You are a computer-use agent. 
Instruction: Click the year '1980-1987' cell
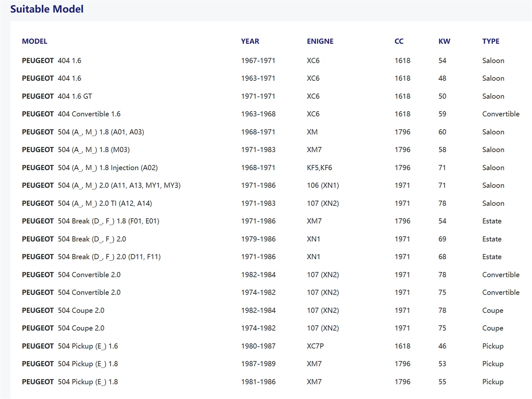coord(258,346)
